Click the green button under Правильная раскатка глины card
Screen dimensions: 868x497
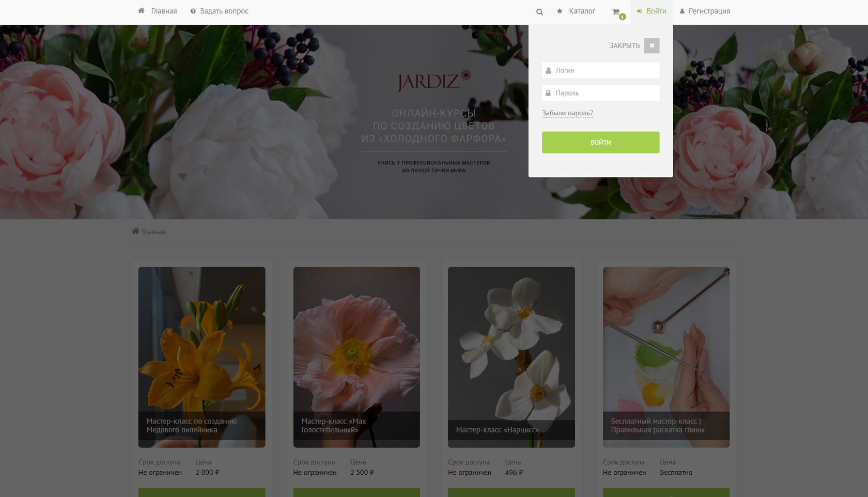coord(666,492)
